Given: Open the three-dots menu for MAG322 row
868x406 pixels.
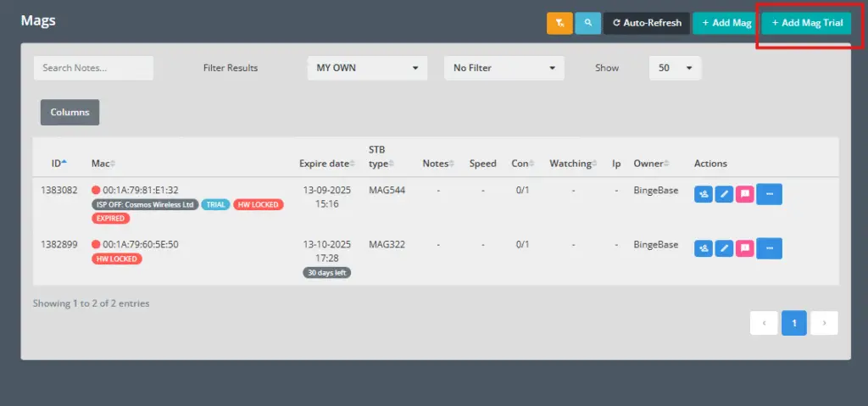Looking at the screenshot, I should (769, 248).
